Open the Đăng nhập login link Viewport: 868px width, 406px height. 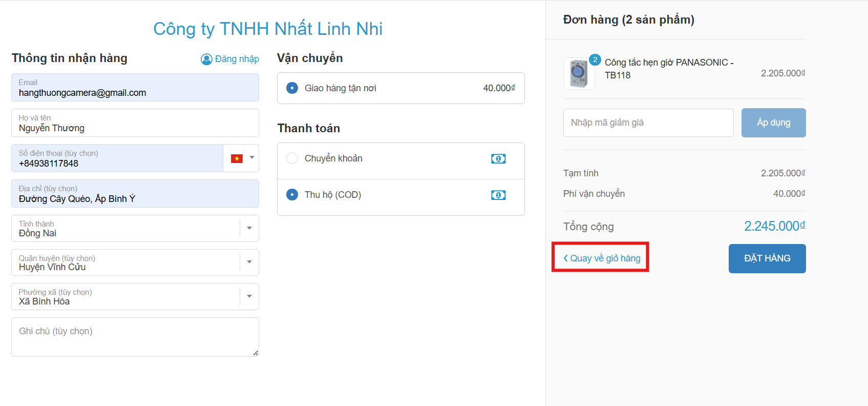coord(237,59)
